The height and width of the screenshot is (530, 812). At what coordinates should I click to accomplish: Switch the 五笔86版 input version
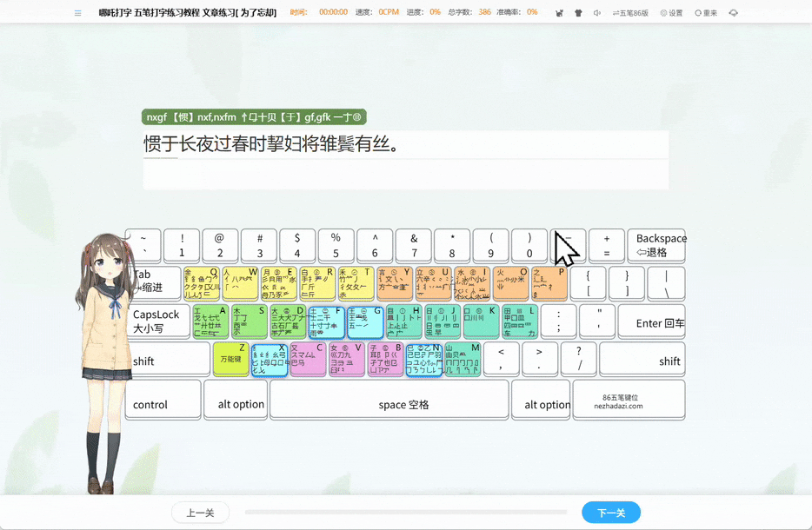630,13
